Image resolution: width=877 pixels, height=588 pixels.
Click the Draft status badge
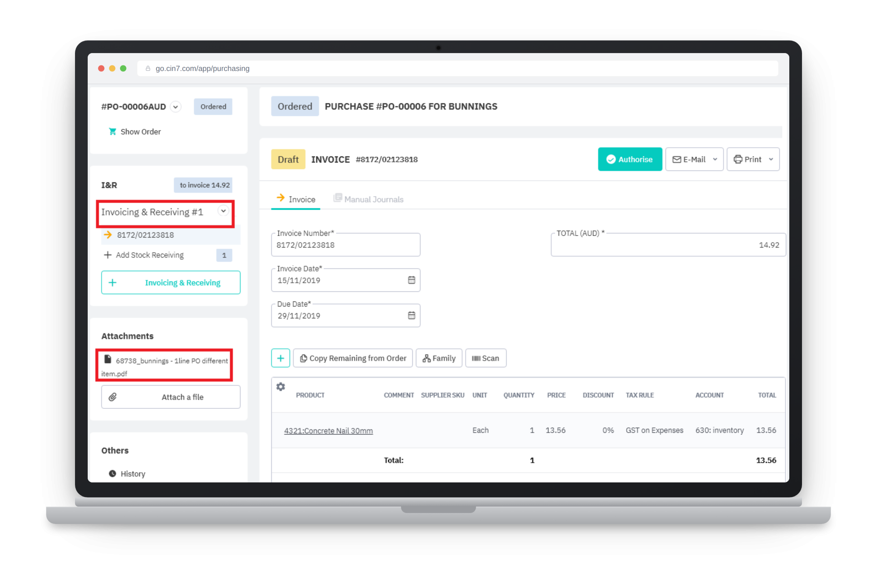coord(288,159)
